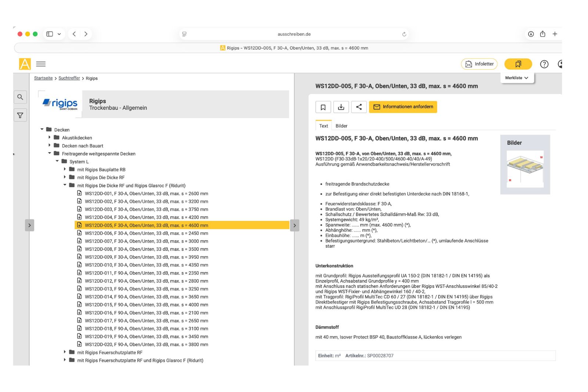Click document icon of WS12DD-020 row

(x=79, y=344)
